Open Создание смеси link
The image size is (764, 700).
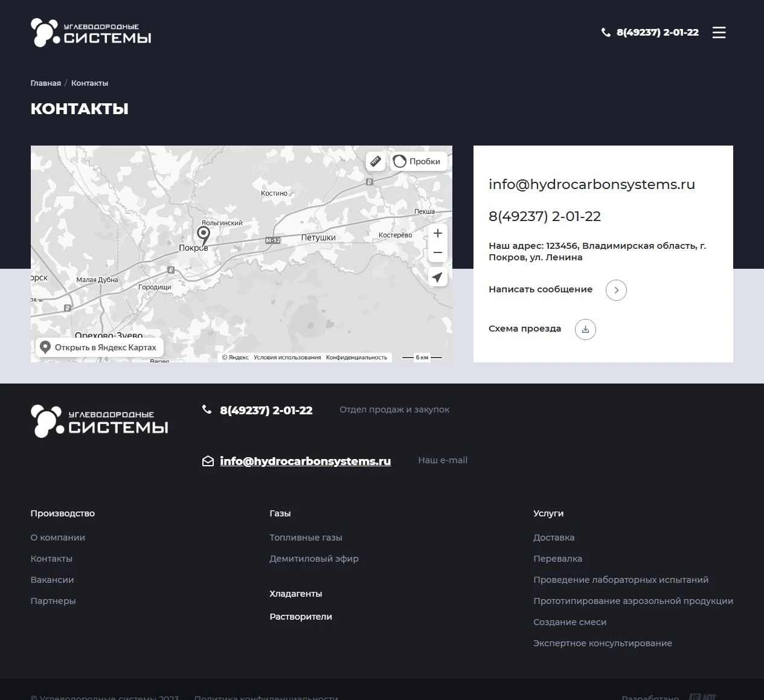pos(570,622)
